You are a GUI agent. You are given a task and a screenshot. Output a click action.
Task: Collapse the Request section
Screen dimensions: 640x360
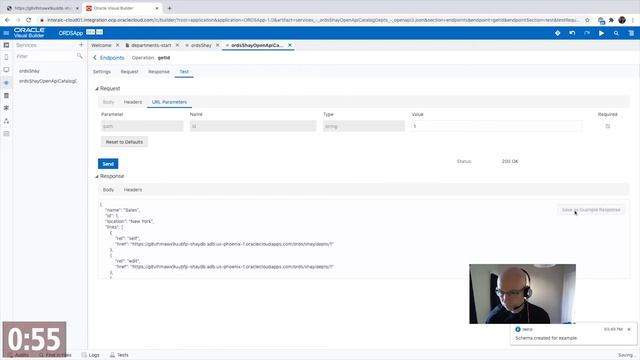point(97,89)
